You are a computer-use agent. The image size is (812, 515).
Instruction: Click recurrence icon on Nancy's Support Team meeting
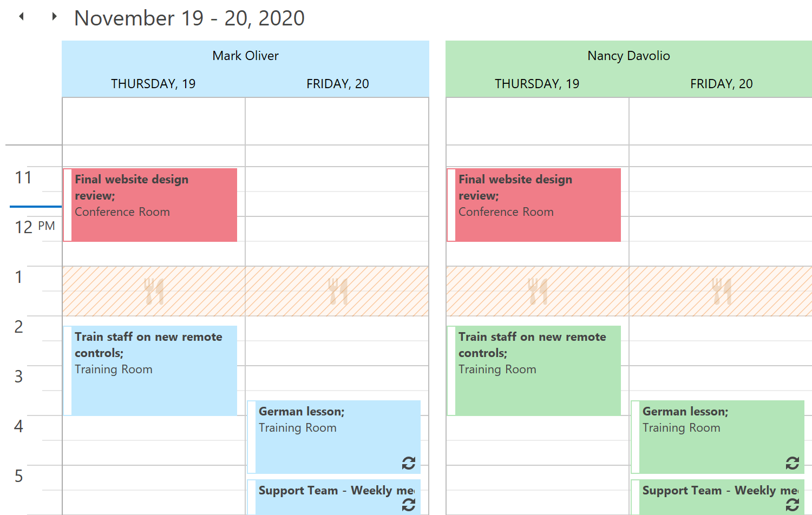tap(793, 505)
